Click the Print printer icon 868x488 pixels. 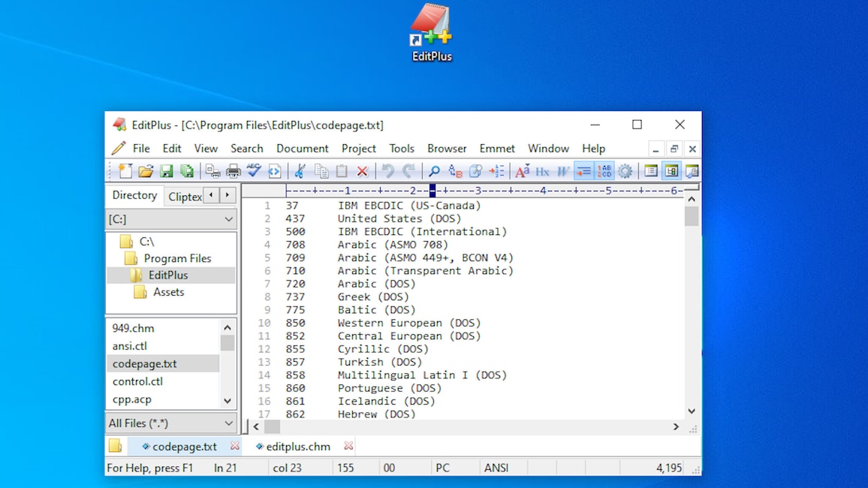(233, 171)
